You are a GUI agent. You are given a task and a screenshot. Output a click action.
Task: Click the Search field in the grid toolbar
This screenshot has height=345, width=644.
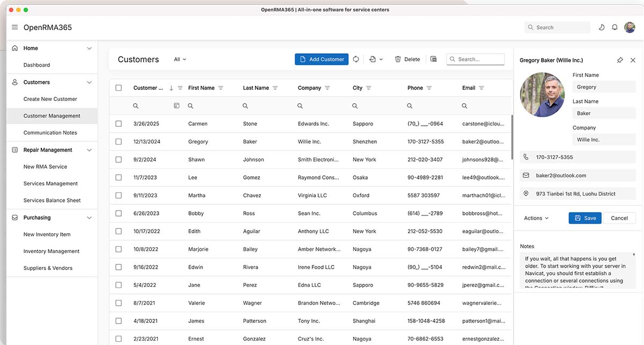(x=475, y=59)
